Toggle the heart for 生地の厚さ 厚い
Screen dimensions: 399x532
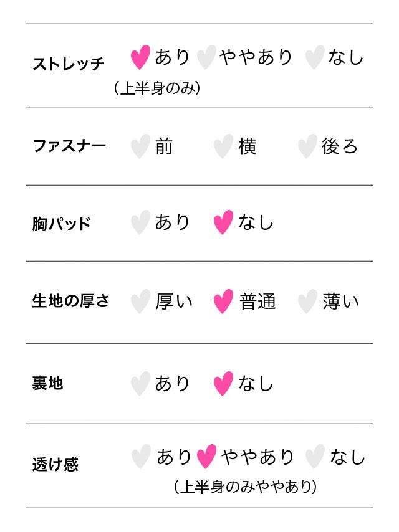click(140, 302)
